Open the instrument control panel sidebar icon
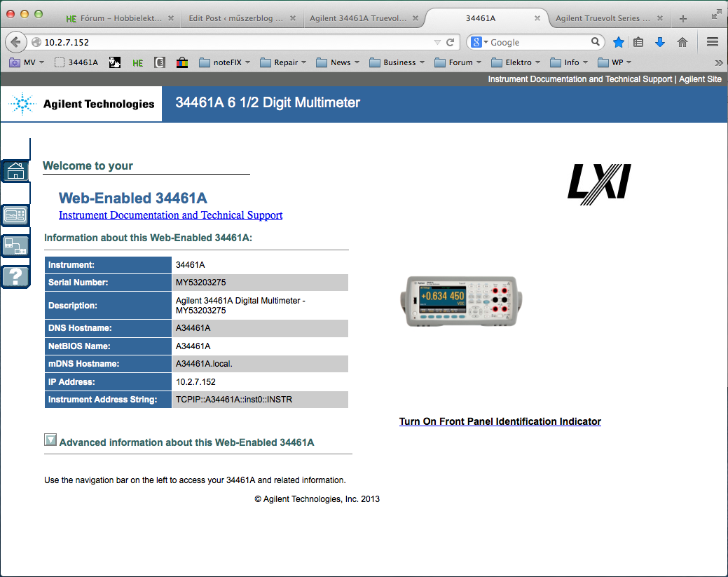This screenshot has height=577, width=728. pos(15,215)
